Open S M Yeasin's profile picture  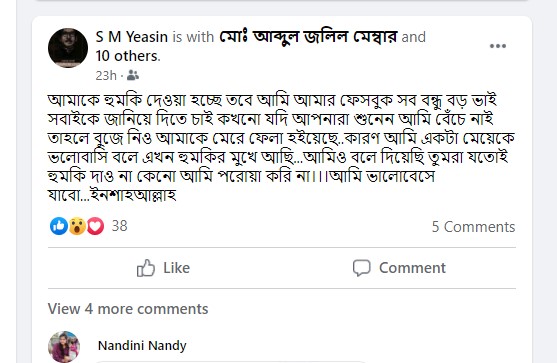[x=68, y=48]
